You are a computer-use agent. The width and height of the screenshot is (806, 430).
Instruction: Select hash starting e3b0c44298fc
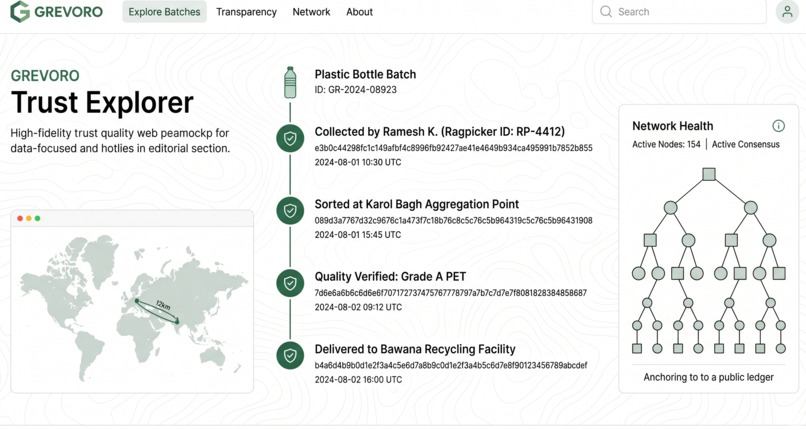[453, 148]
